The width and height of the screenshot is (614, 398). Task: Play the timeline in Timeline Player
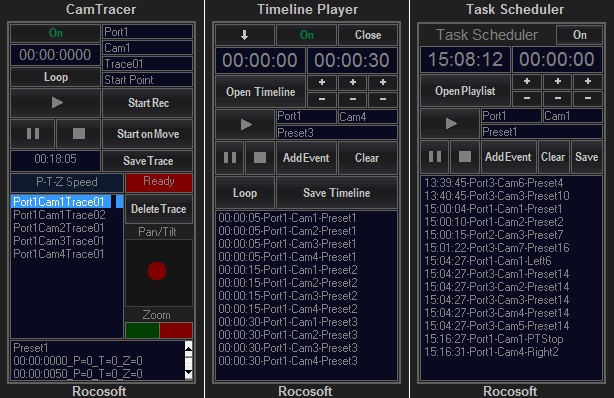pyautogui.click(x=245, y=125)
